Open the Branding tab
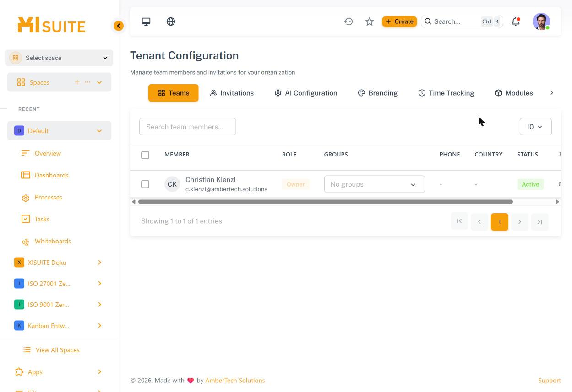Image resolution: width=572 pixels, height=392 pixels. (378, 93)
